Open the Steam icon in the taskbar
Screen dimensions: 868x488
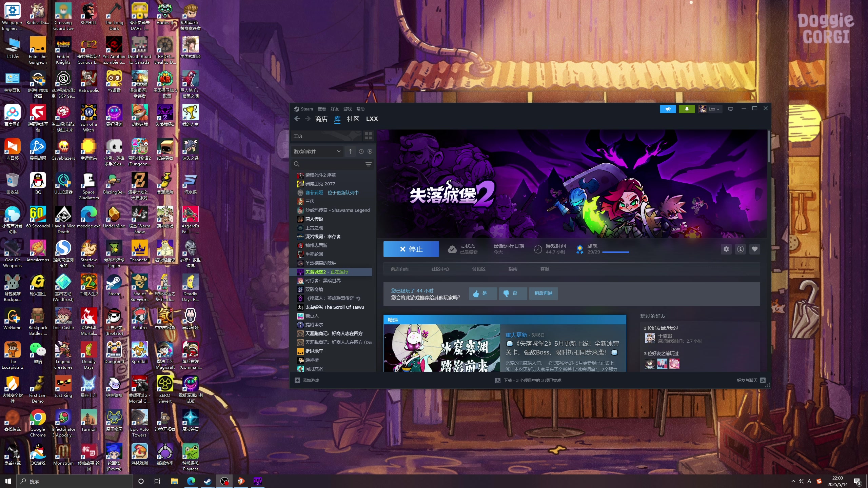pyautogui.click(x=208, y=481)
